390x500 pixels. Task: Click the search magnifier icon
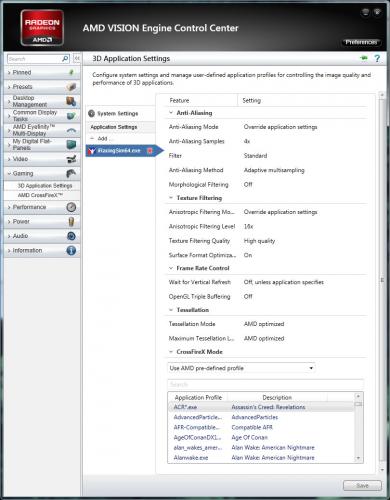pos(65,59)
